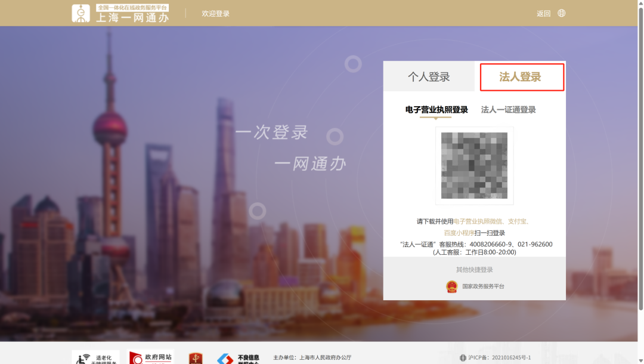Switch to 法人一证通登录 sub-tab
The width and height of the screenshot is (644, 364).
coord(508,110)
